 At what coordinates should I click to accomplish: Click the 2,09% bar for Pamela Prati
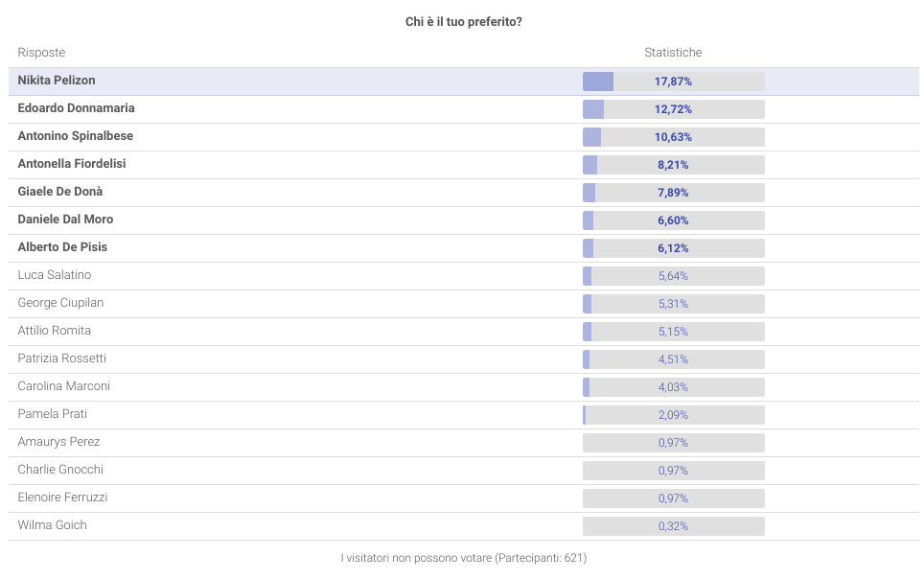click(x=673, y=415)
